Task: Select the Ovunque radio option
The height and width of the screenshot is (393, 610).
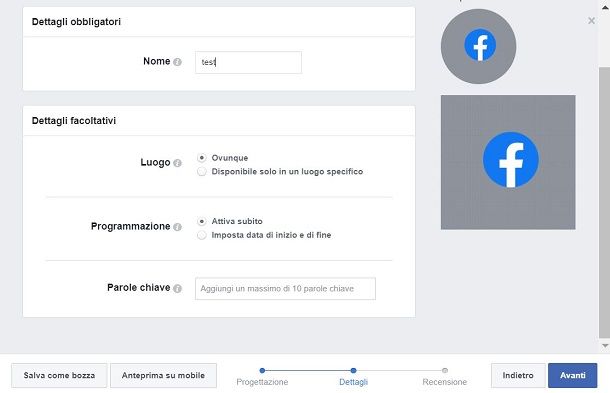Action: 202,158
